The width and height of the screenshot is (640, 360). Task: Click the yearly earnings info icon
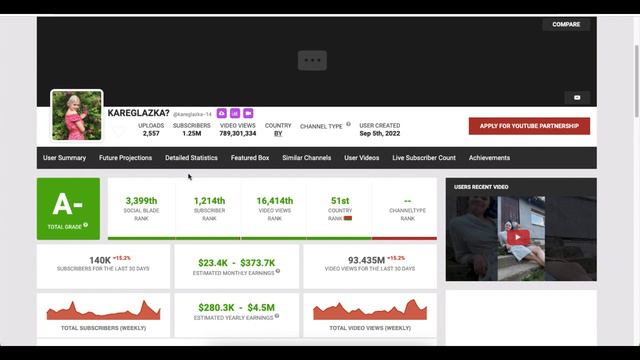277,316
